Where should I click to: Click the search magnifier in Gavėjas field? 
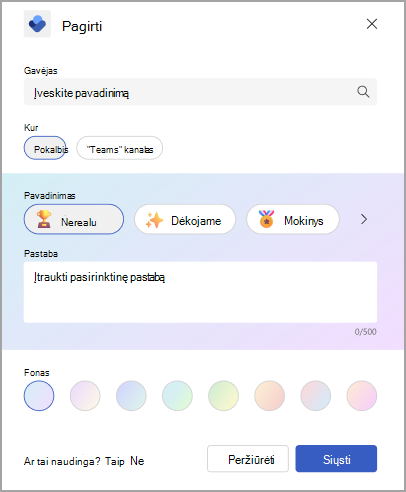[x=363, y=92]
